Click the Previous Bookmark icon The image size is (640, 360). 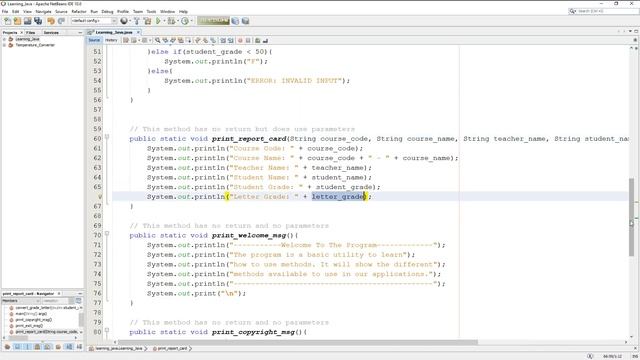198,40
